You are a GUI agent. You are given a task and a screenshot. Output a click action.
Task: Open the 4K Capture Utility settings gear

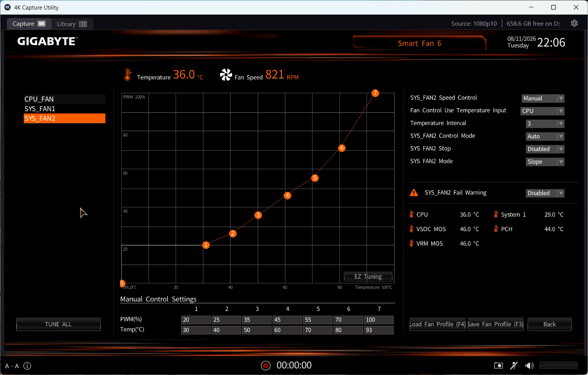pos(574,23)
